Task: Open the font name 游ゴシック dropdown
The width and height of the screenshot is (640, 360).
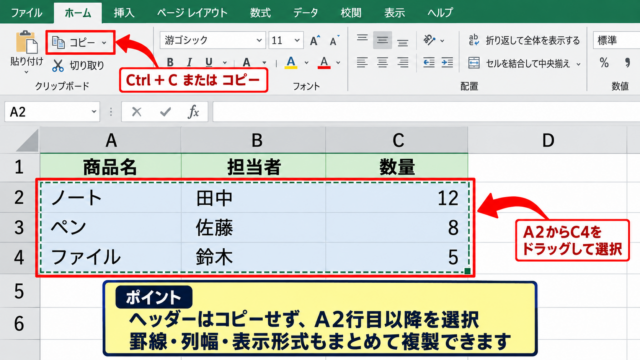Action: (259, 40)
